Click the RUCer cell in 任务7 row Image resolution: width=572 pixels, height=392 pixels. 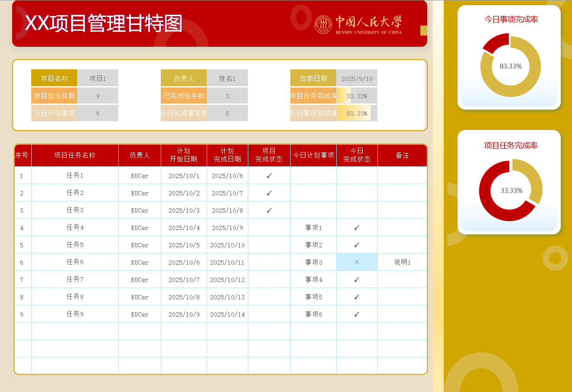click(140, 279)
